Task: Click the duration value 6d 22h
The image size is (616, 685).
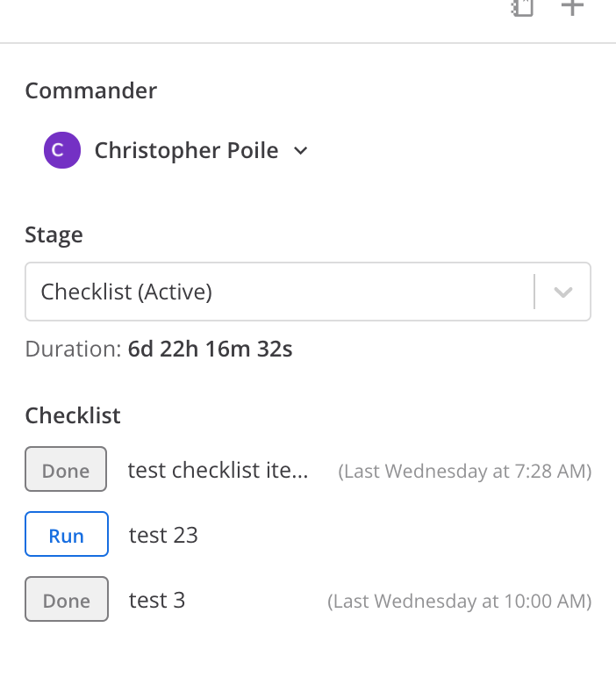Action: (x=210, y=350)
